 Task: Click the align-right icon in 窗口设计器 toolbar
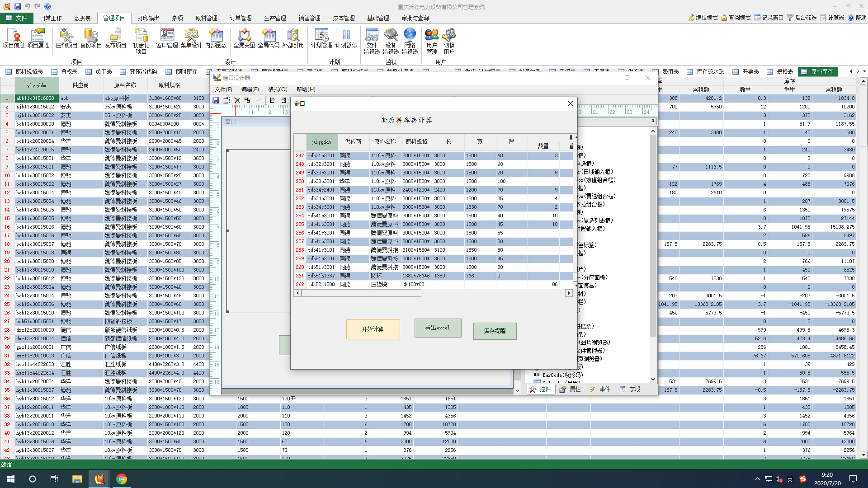(283, 100)
